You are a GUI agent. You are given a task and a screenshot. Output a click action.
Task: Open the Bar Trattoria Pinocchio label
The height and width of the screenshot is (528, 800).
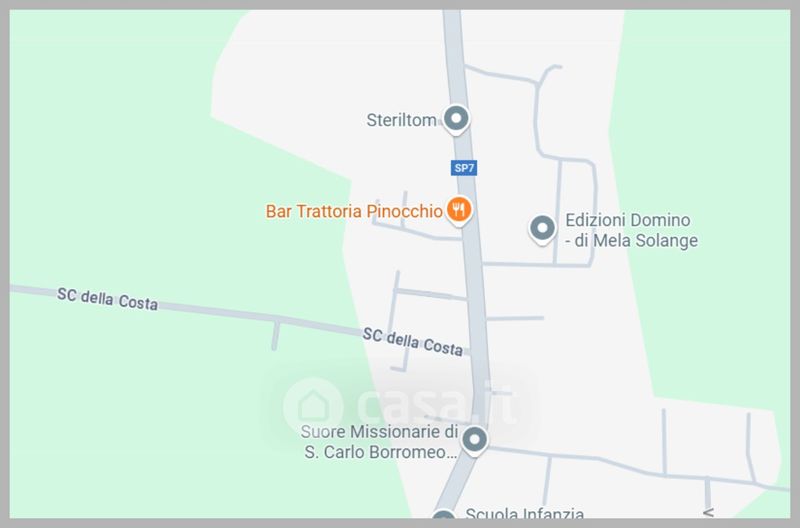coord(354,211)
